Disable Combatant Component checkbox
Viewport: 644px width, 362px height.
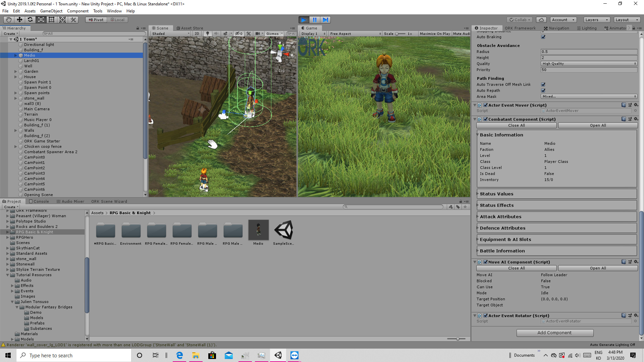[485, 119]
